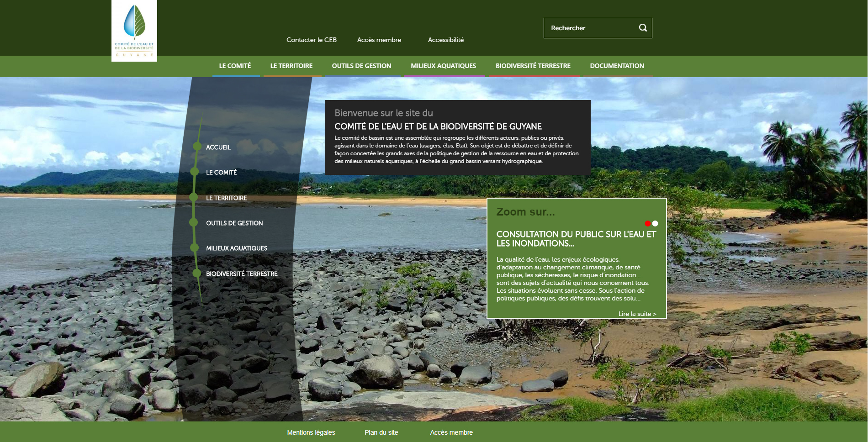Expand OUTILS DE GESTION top menu

pyautogui.click(x=361, y=66)
